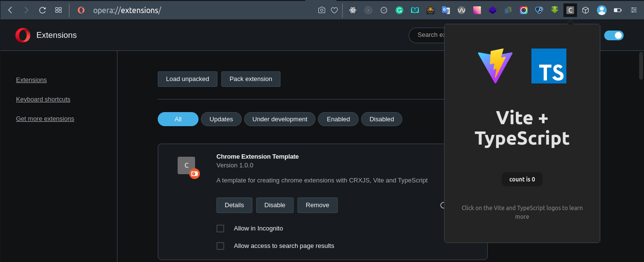
Task: Click the Version 1.0.0 text
Action: (235, 165)
